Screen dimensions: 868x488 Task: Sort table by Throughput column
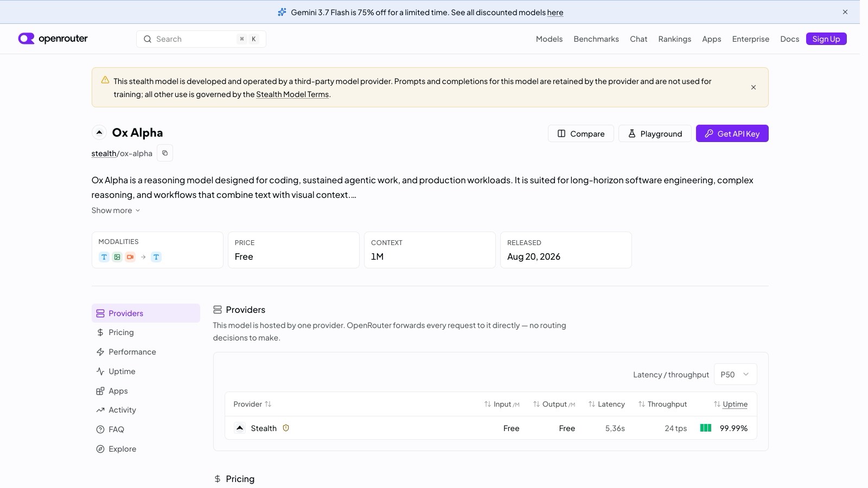(x=662, y=404)
